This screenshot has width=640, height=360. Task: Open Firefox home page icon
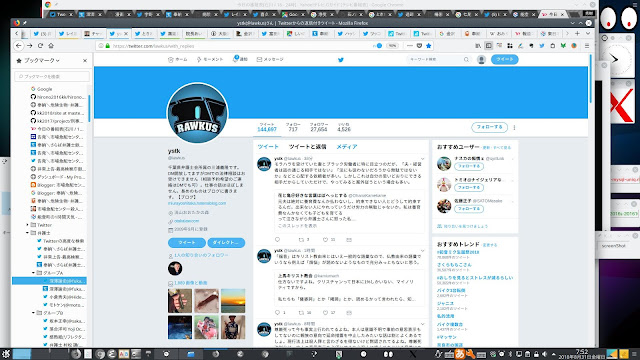[x=51, y=46]
